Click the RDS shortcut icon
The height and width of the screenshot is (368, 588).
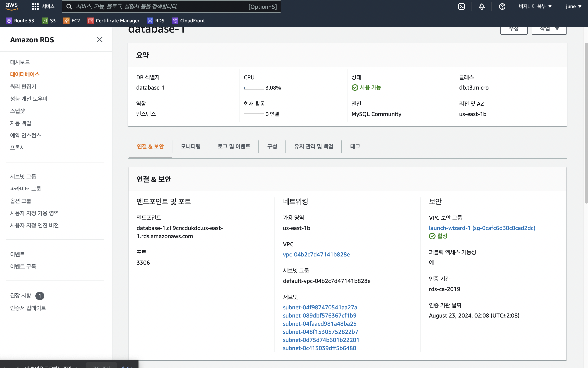[150, 21]
